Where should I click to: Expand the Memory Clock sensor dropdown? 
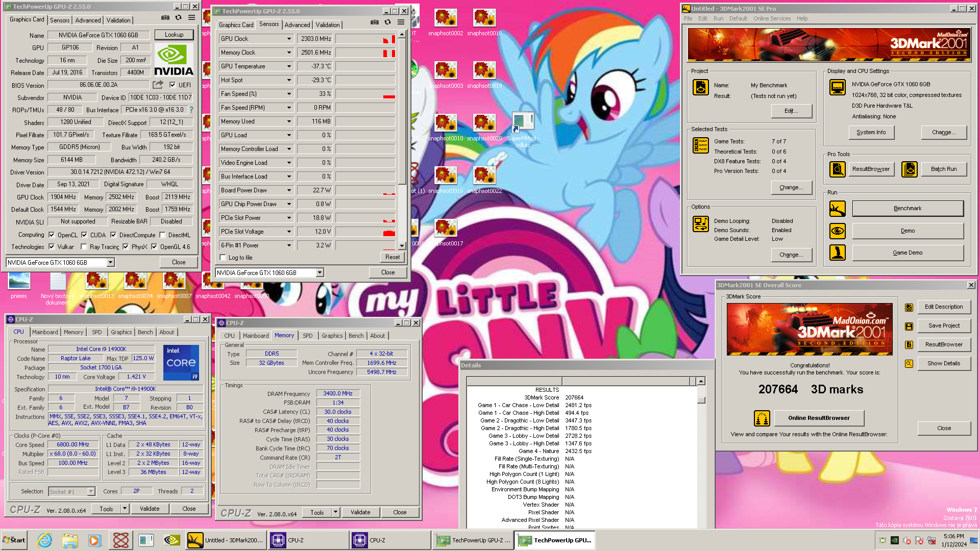point(289,53)
